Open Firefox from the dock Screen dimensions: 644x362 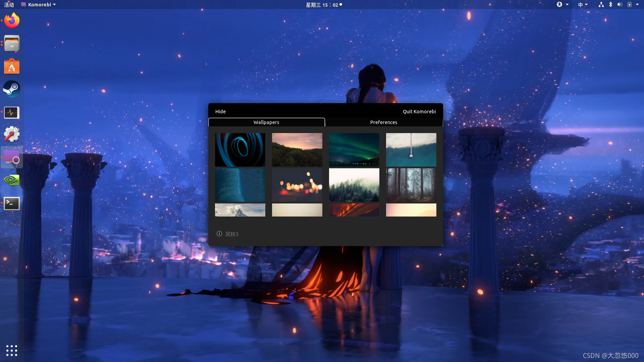[x=12, y=20]
